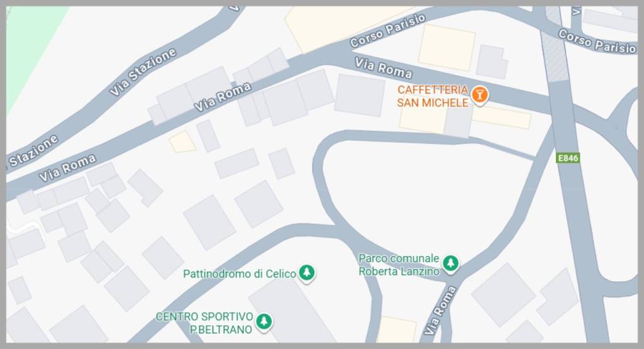Click the orange Caffetteria San Michele cocktail pin
644x349 pixels.
pyautogui.click(x=479, y=95)
